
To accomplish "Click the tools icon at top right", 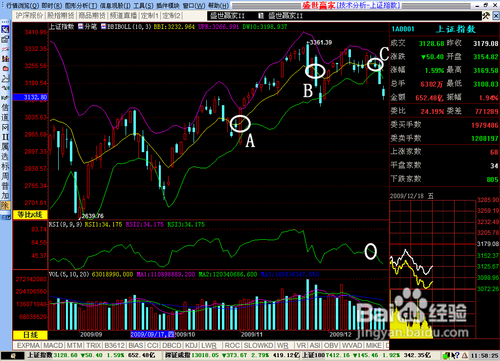I will click(486, 15).
